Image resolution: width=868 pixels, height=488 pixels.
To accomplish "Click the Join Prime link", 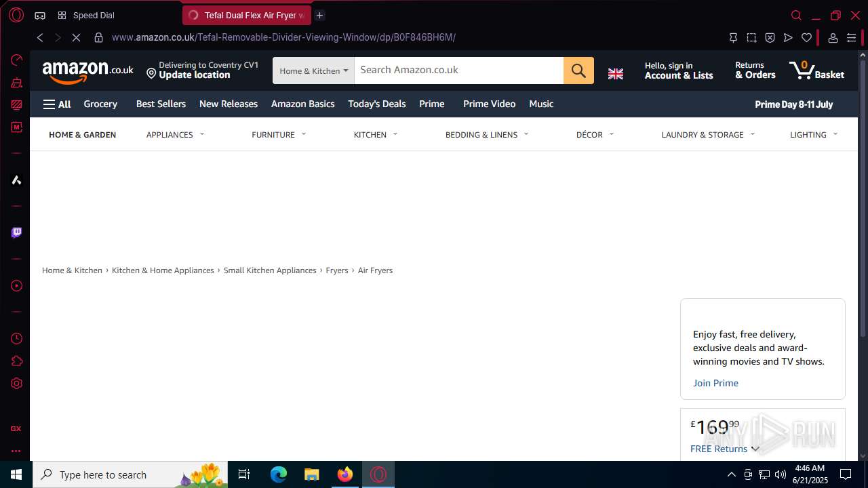I will pyautogui.click(x=715, y=383).
